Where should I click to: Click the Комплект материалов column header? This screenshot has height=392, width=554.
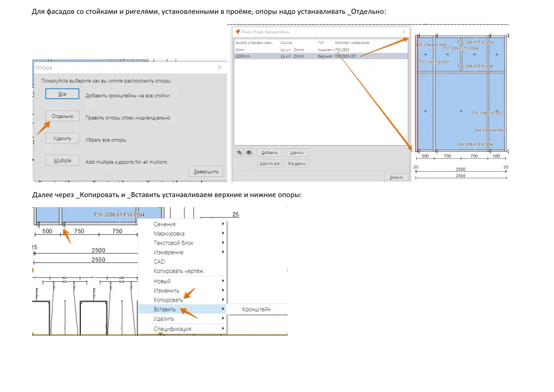352,43
